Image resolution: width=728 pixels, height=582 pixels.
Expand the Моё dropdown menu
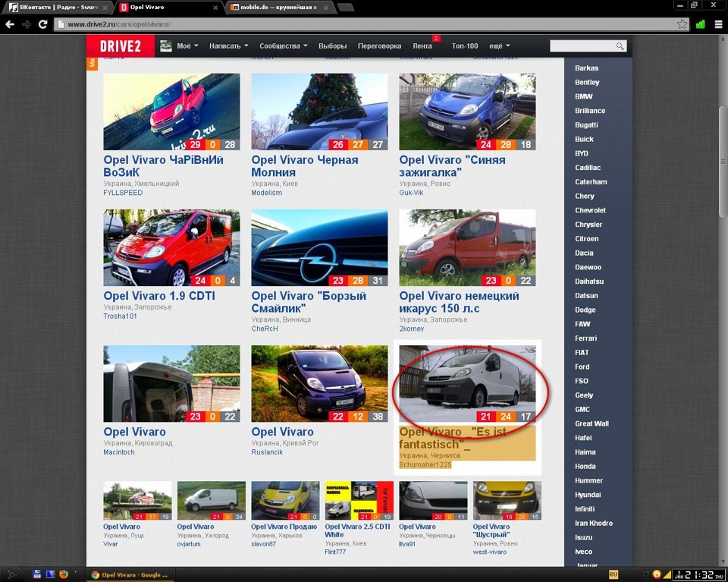(x=187, y=46)
